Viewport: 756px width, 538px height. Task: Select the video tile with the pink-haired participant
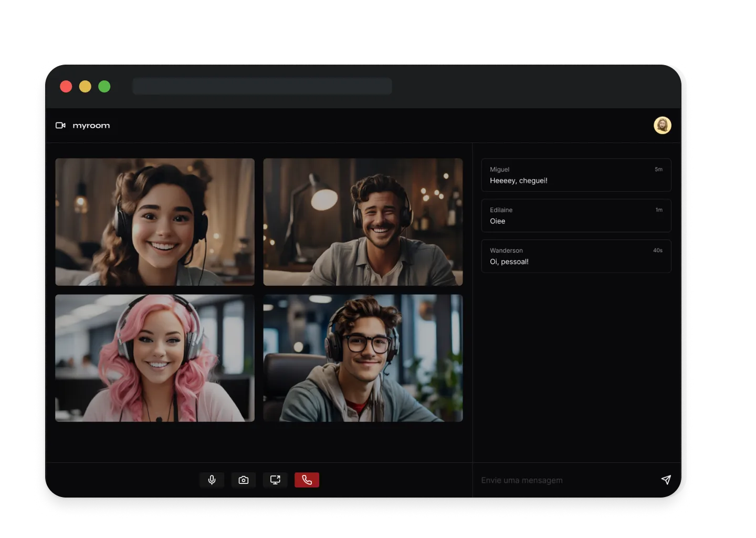pos(155,358)
